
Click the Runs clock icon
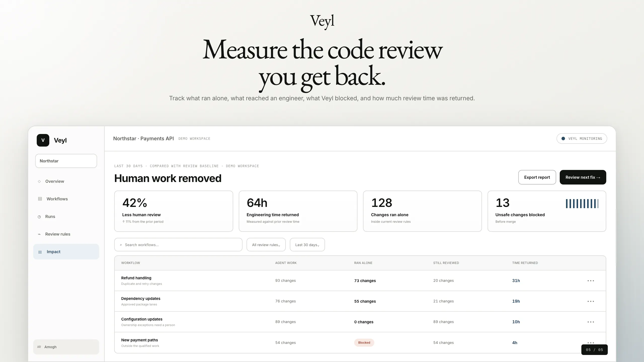(x=39, y=217)
